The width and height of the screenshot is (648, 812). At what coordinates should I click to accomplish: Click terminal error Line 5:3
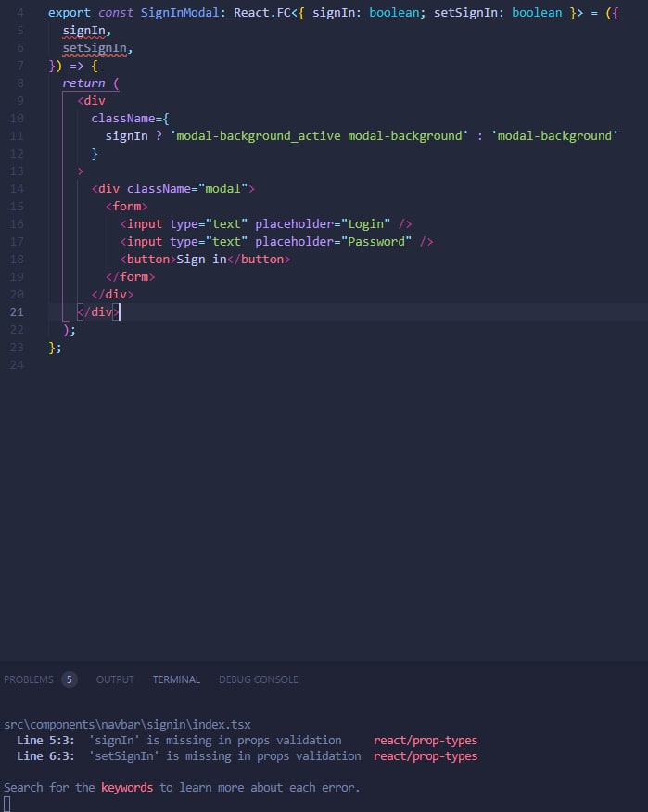coord(45,741)
